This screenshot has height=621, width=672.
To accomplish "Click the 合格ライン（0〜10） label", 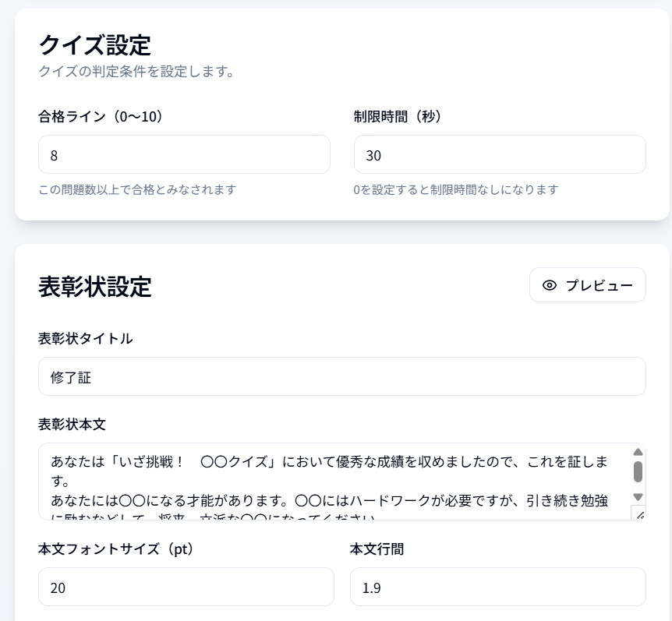I will [101, 117].
